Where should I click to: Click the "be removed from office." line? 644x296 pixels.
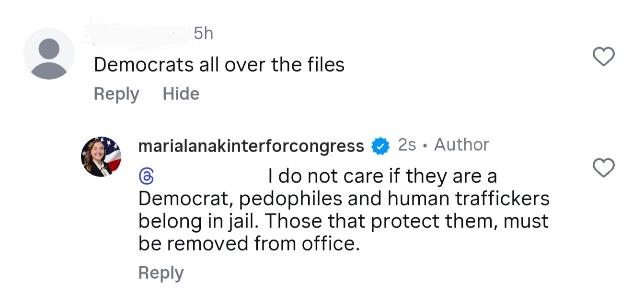pos(249,244)
